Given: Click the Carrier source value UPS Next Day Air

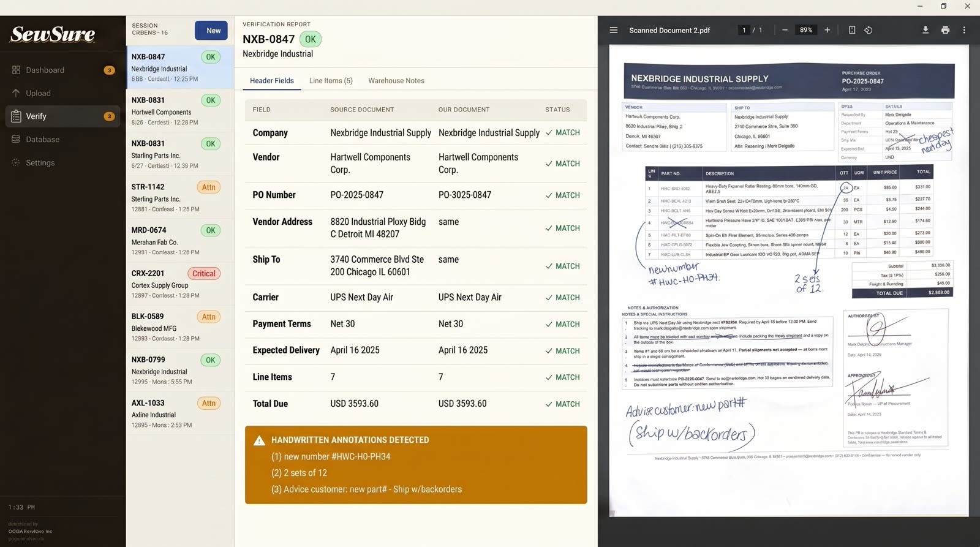Looking at the screenshot, I should pyautogui.click(x=362, y=297).
